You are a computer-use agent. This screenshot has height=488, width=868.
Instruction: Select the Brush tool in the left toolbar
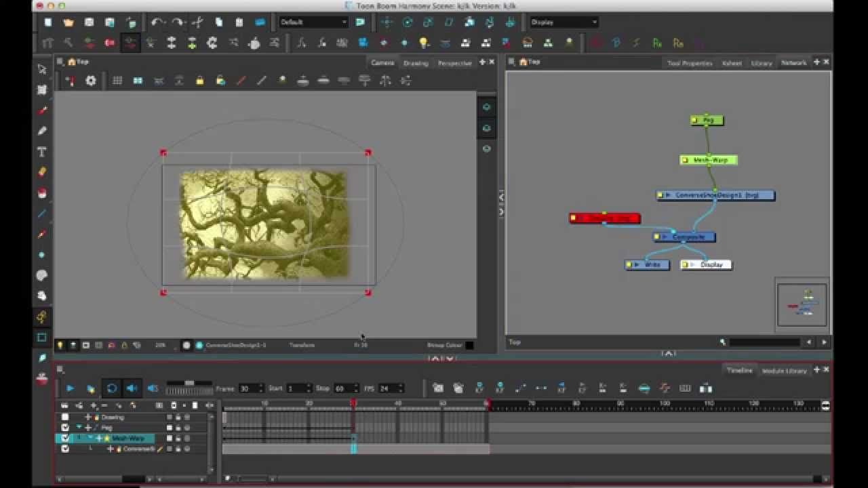(42, 110)
